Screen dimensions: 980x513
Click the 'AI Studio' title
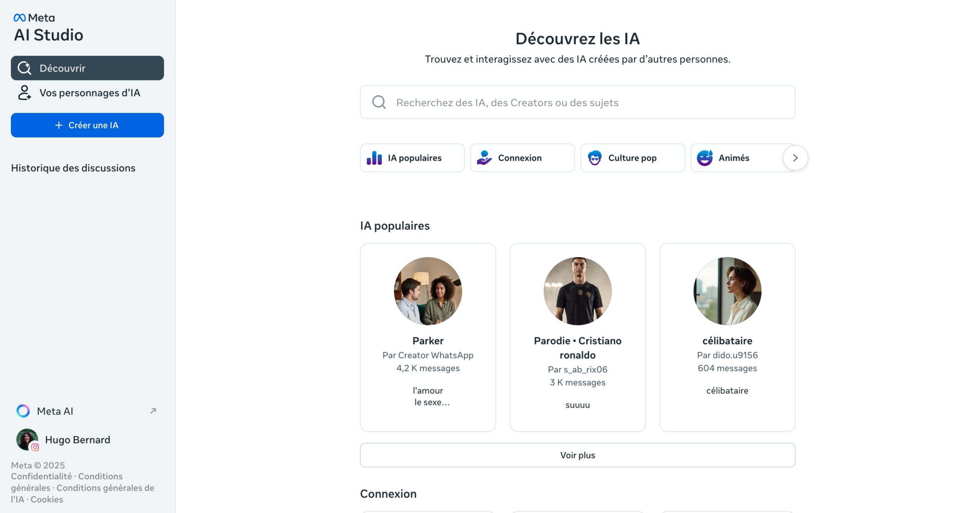point(49,35)
